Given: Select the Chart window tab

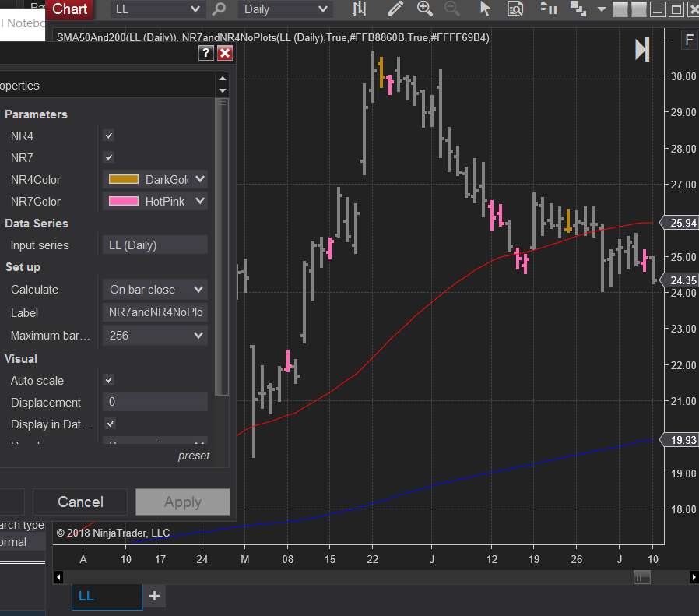Looking at the screenshot, I should pyautogui.click(x=69, y=9).
